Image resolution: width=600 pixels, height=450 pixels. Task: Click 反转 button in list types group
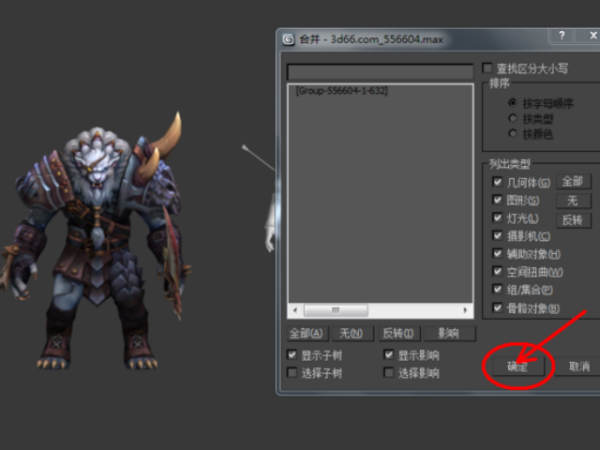pyautogui.click(x=573, y=220)
